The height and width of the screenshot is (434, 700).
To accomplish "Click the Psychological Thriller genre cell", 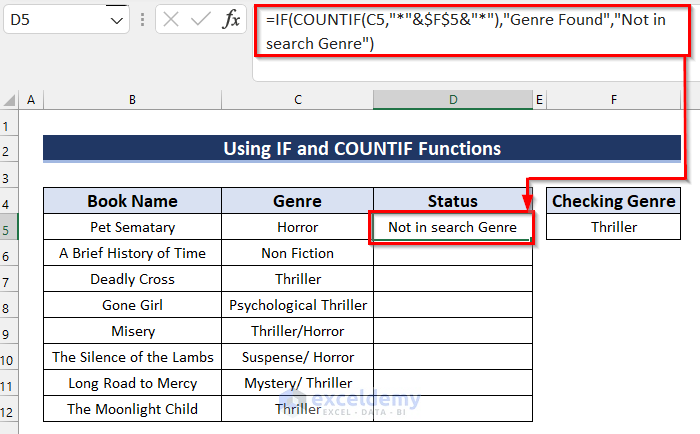I will coord(297,305).
